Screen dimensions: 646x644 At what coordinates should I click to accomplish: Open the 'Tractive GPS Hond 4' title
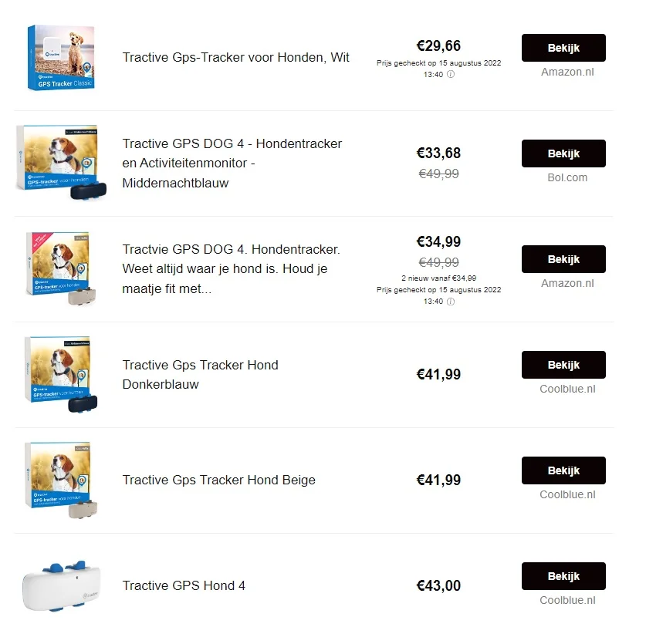coord(184,585)
